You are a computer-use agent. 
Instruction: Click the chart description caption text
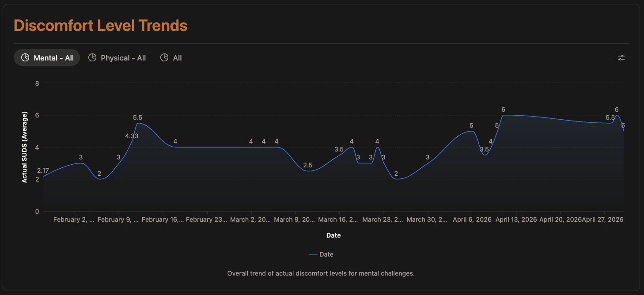(x=321, y=273)
